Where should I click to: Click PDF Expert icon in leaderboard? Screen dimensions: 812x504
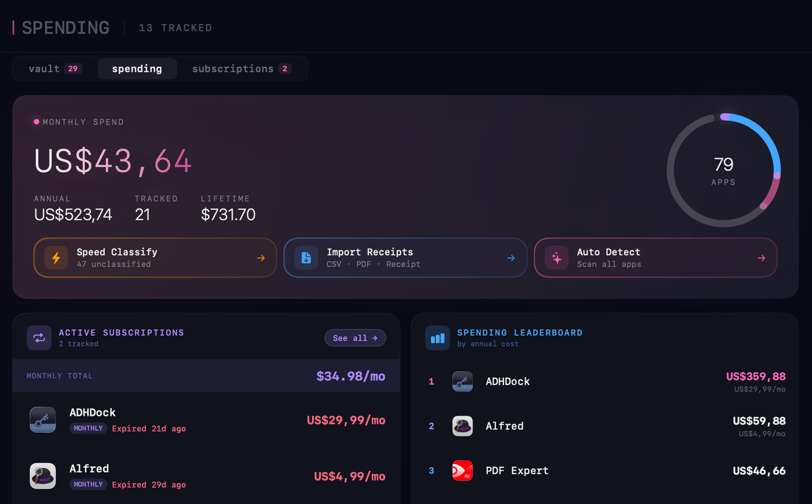[x=463, y=470]
